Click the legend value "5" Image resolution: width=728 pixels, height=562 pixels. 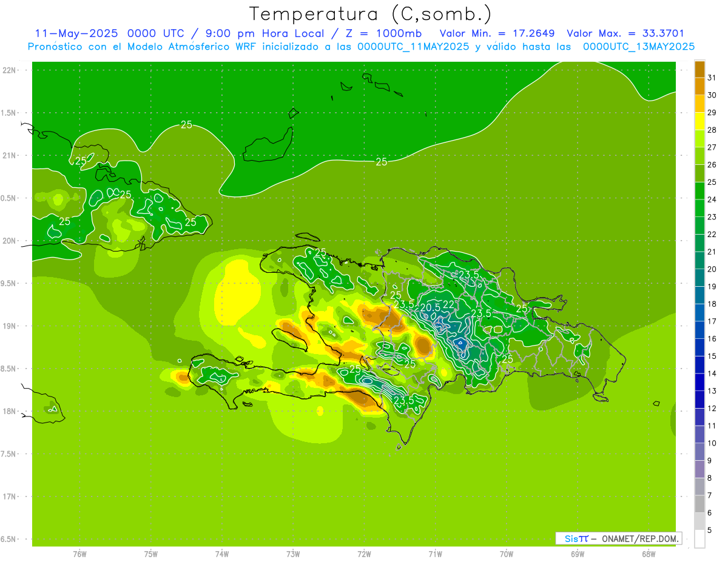(710, 530)
